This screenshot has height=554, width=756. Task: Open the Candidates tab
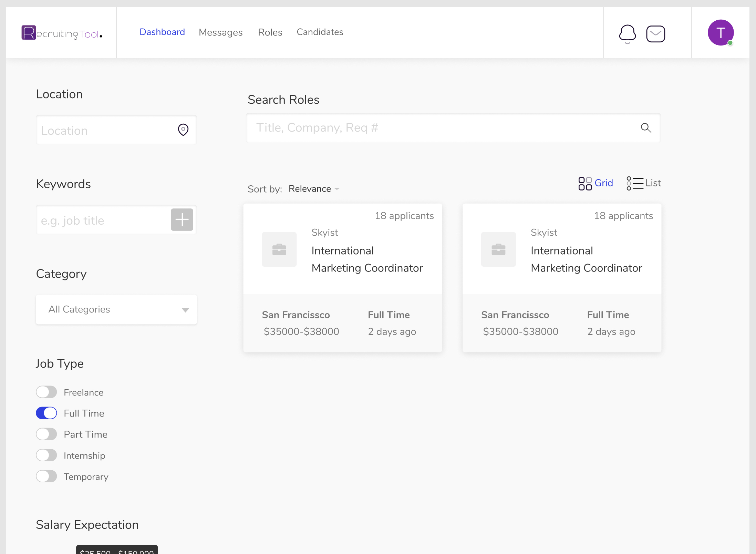pos(320,32)
